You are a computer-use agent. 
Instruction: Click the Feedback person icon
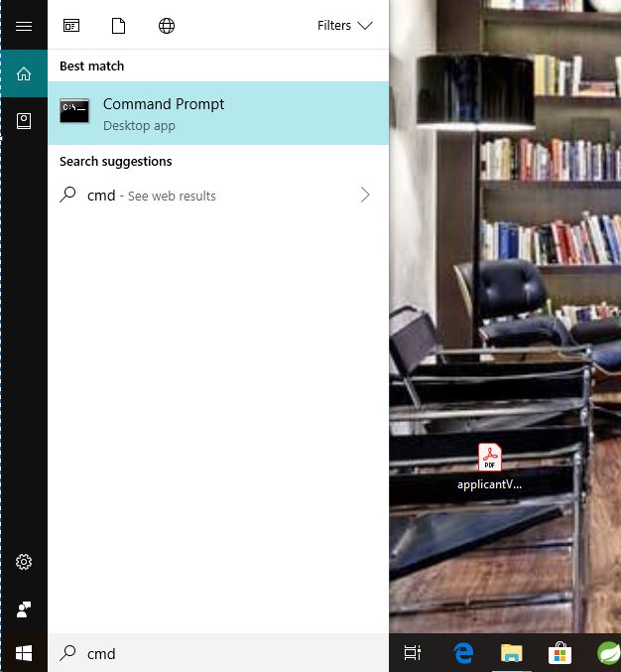24,609
